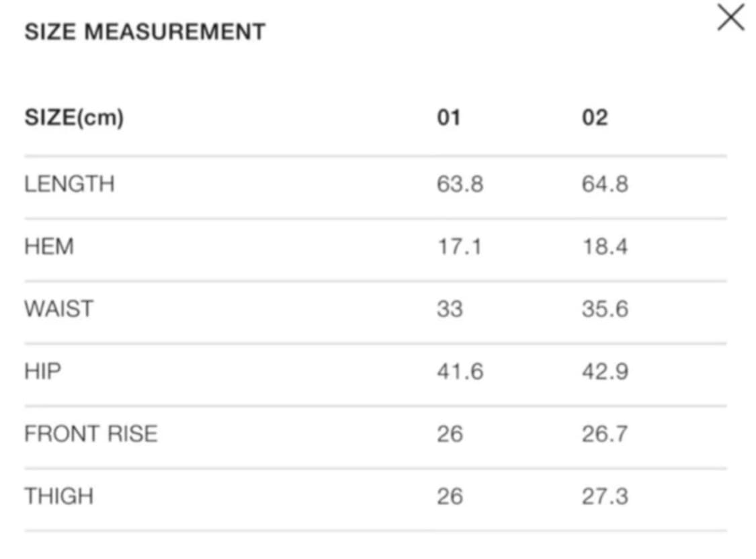The image size is (756, 559).
Task: Select the 27.3 thigh value
Action: (605, 497)
